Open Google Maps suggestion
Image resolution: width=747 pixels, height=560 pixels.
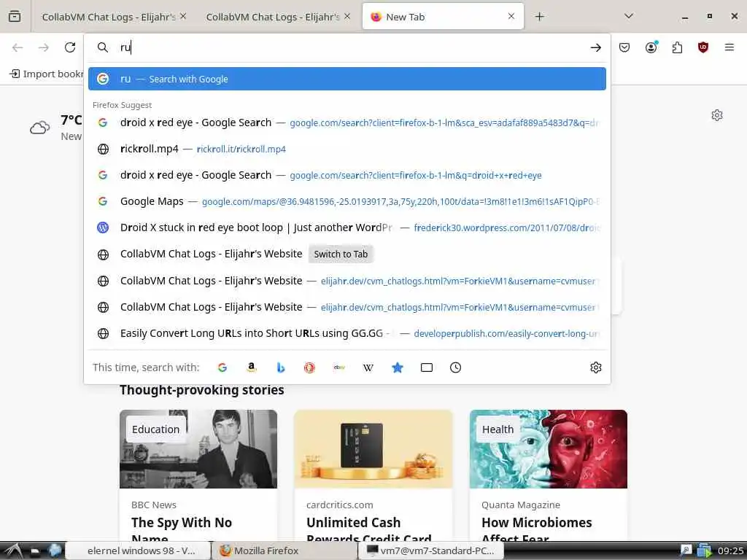click(x=347, y=201)
